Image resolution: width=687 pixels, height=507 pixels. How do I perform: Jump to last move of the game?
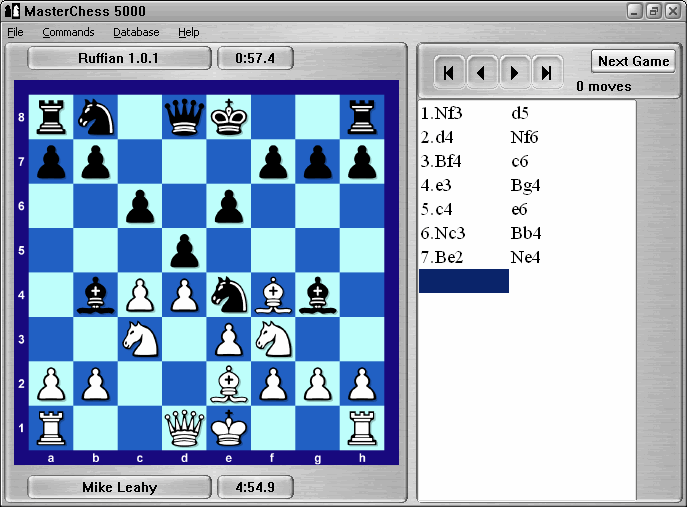(546, 73)
